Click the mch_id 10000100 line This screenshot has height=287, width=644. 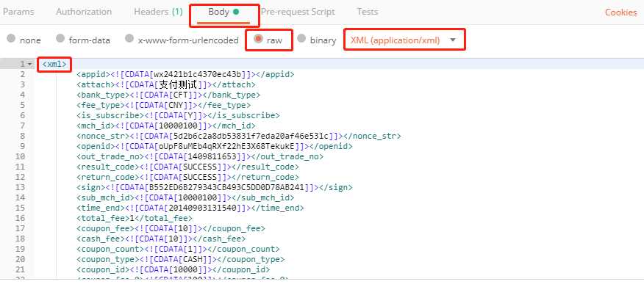[x=166, y=126]
